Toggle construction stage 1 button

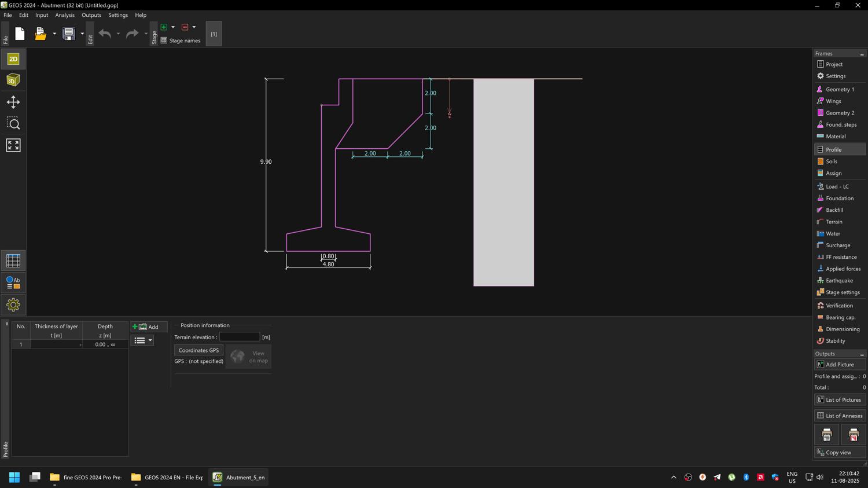[214, 34]
